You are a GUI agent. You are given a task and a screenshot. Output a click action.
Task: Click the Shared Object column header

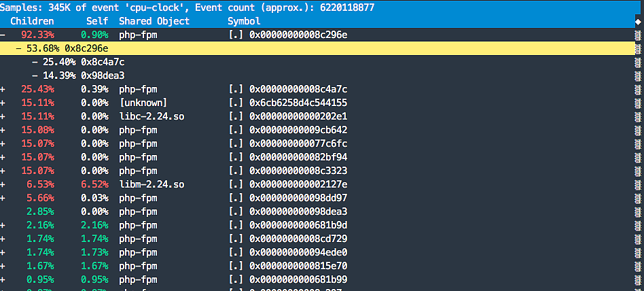[x=154, y=21]
